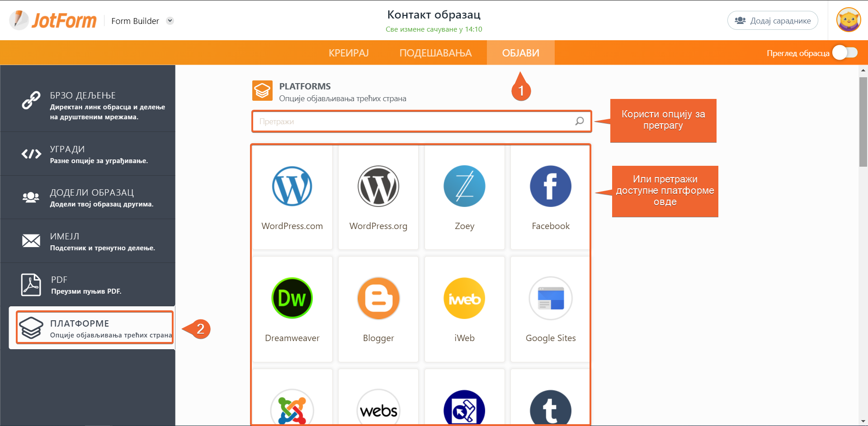Click the search magnifier icon
Image resolution: width=868 pixels, height=426 pixels.
coord(580,121)
